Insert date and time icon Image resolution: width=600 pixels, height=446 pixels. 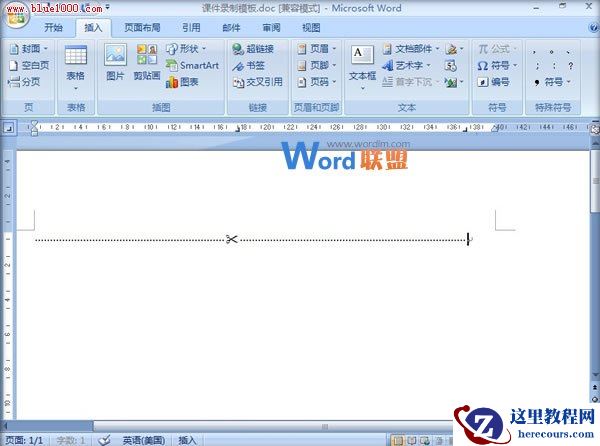(x=451, y=66)
